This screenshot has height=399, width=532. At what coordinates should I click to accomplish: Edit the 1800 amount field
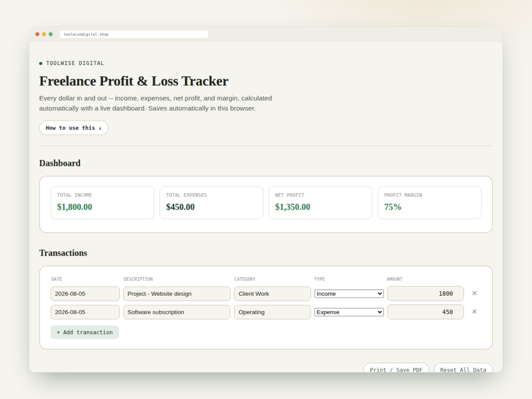(x=426, y=294)
